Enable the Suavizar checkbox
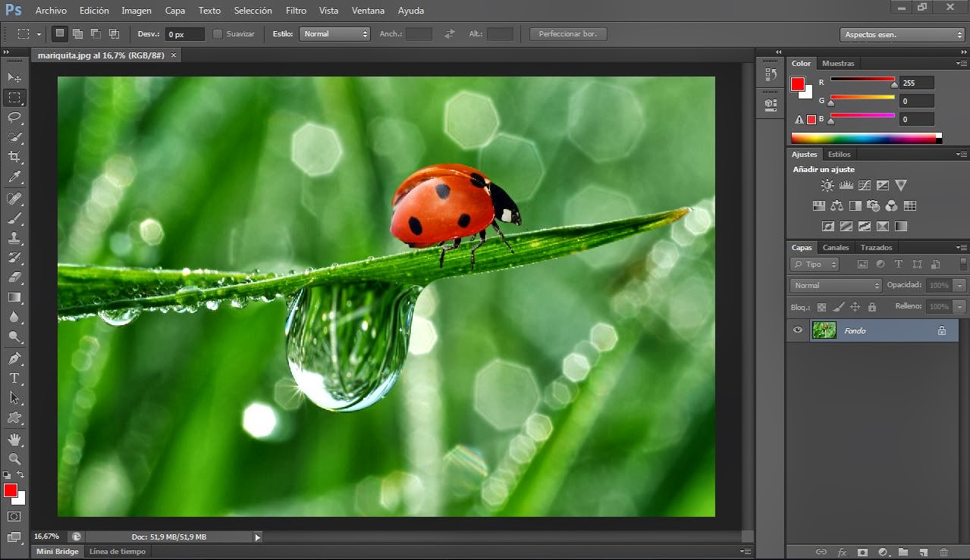Viewport: 970px width, 560px height. pos(218,34)
